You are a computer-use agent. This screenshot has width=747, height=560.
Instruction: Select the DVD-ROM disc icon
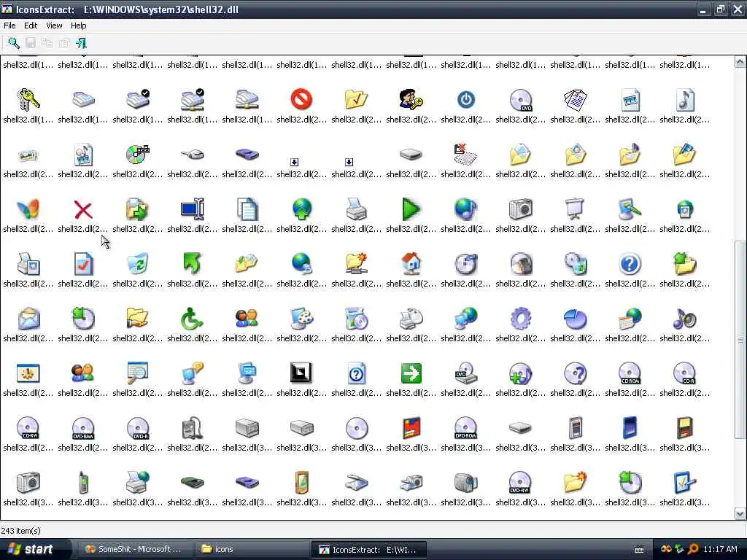466,428
